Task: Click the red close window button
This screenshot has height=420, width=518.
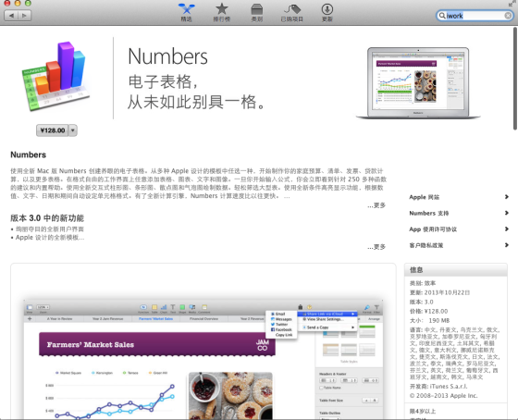Action: 7,3
